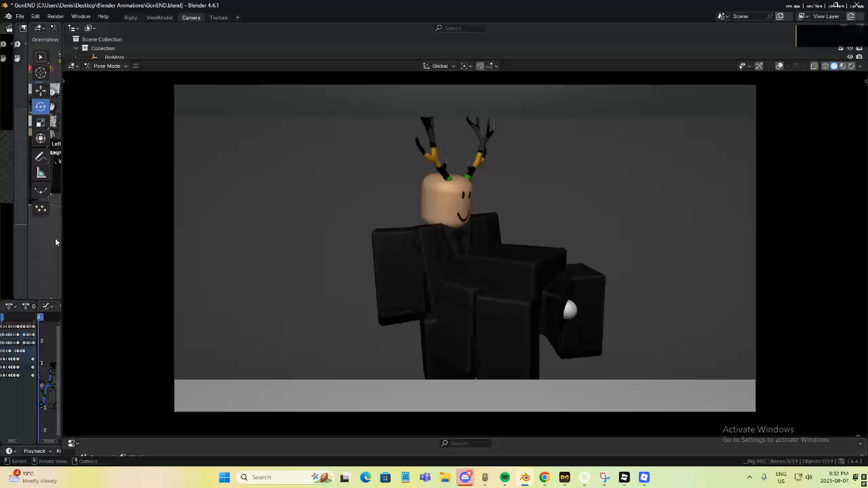
Task: Select the Select Box tool
Action: [41, 57]
